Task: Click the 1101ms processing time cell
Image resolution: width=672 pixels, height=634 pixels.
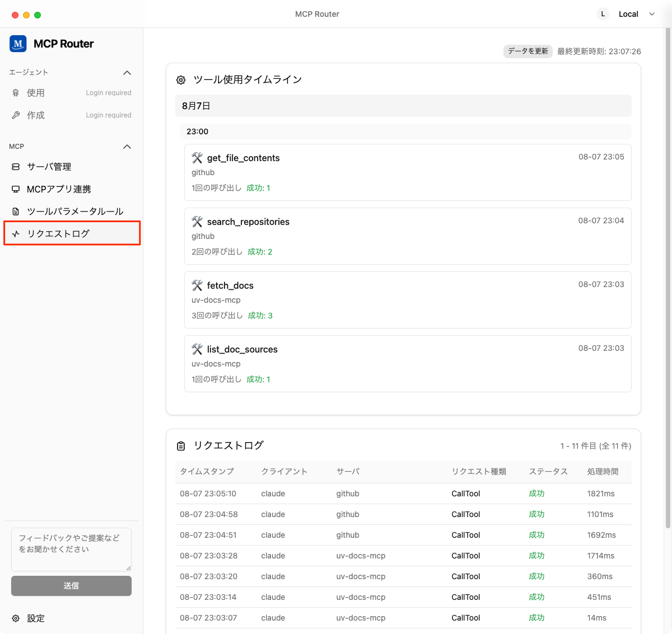Action: pos(600,514)
